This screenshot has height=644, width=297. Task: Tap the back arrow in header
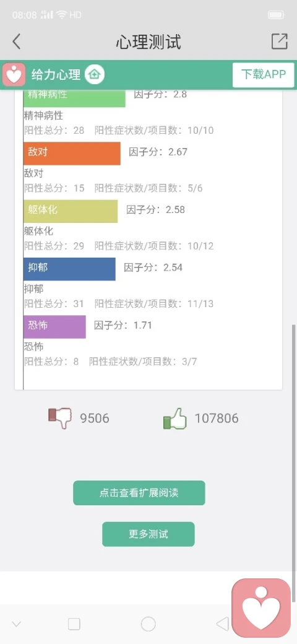coord(17,41)
